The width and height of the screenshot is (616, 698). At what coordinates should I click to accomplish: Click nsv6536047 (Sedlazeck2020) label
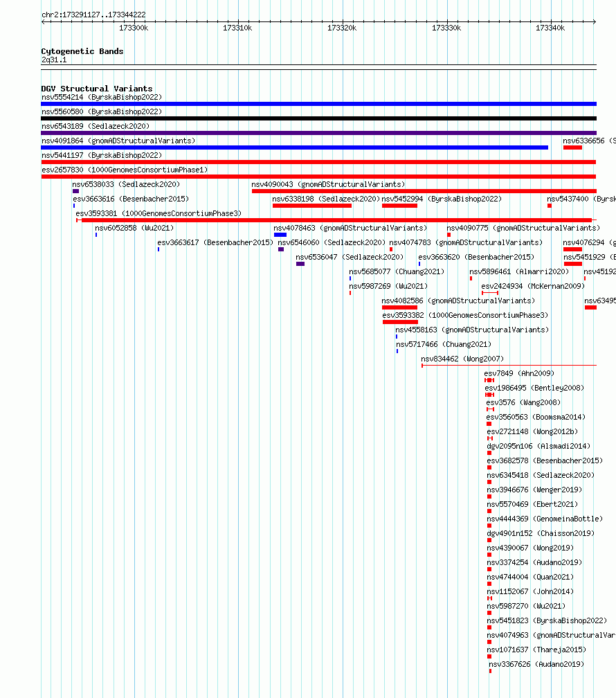[350, 258]
